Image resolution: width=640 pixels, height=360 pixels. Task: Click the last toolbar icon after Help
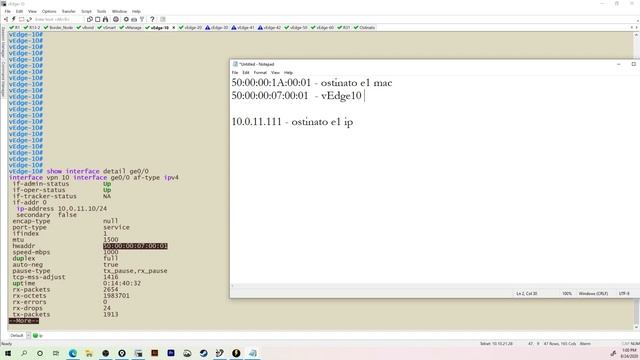pyautogui.click(x=163, y=19)
